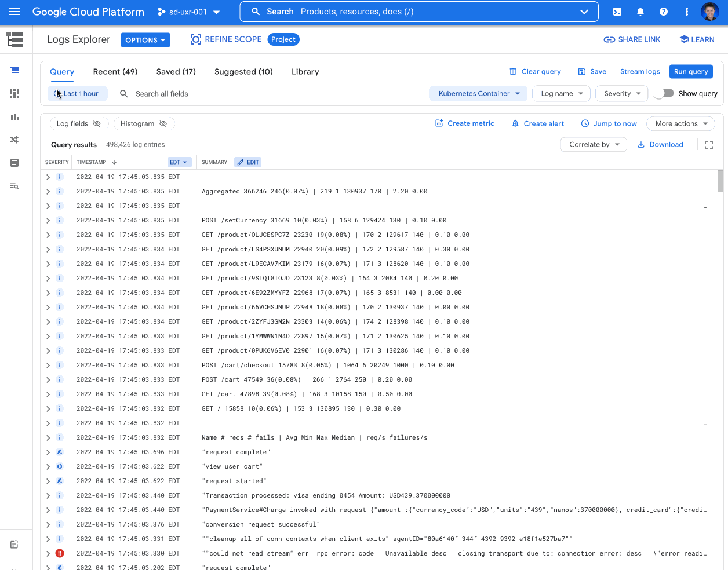Open Logs Storage from the sidebar

(x=14, y=163)
